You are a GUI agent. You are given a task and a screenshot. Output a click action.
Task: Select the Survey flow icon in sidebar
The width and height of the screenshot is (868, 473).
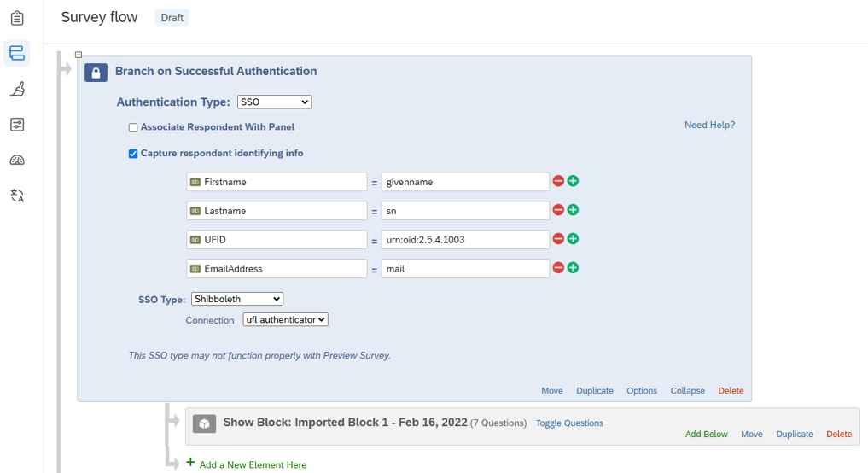point(17,53)
